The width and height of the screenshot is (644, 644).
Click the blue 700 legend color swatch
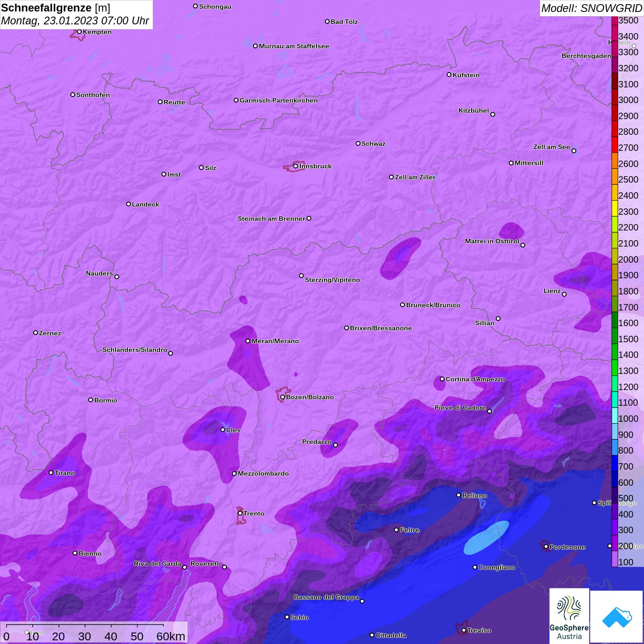(x=615, y=463)
